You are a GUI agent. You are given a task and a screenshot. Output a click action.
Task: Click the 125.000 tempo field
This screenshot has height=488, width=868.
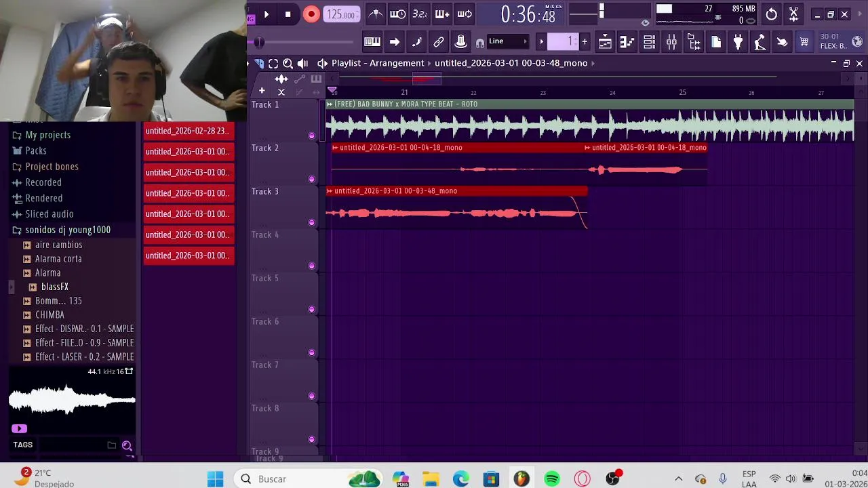click(x=342, y=14)
